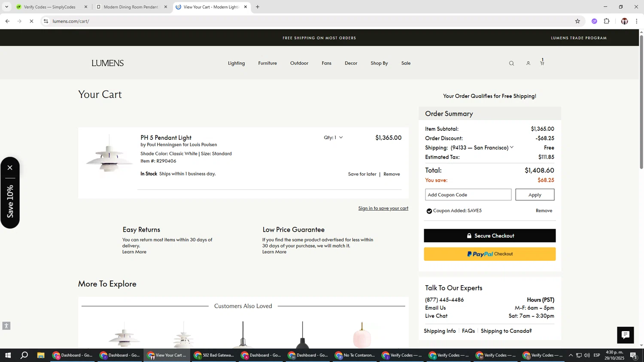Go back with browser back arrow

click(x=7, y=21)
